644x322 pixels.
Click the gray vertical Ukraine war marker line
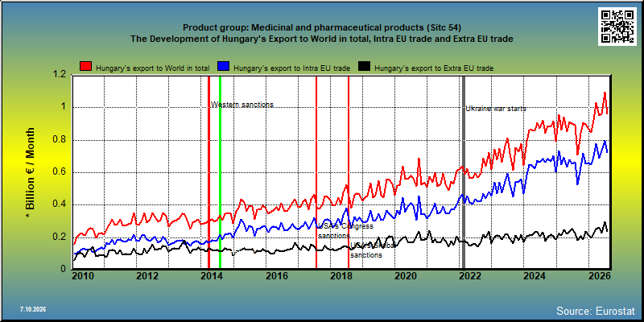[464, 172]
